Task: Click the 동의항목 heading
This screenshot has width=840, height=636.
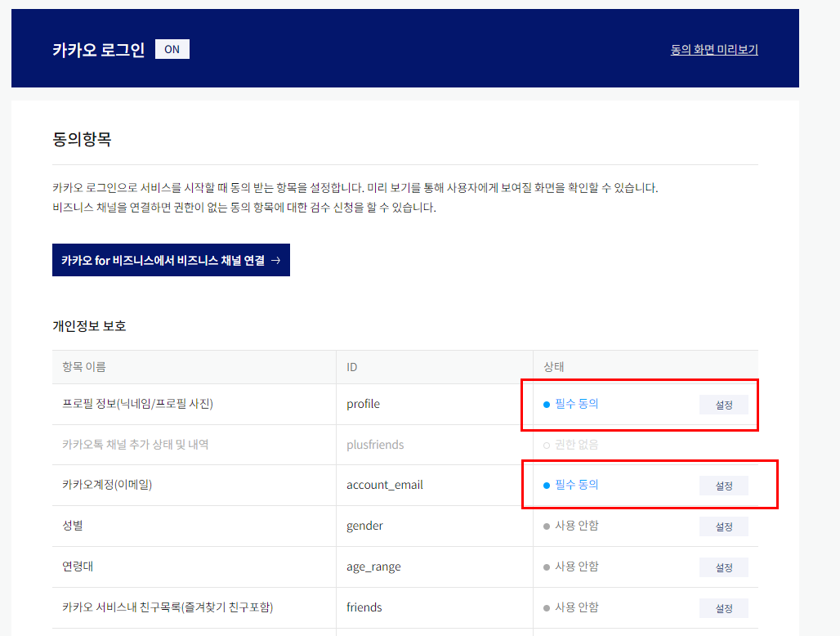Action: point(82,139)
